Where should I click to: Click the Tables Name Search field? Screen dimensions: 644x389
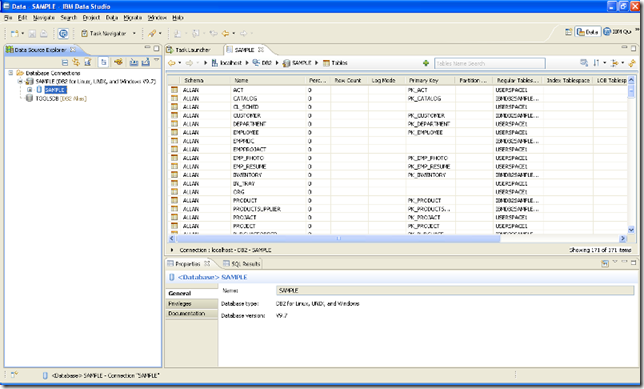tap(490, 63)
